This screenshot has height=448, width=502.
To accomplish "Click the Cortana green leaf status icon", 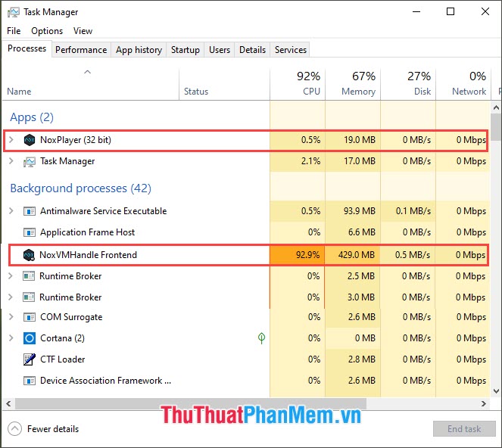I will tap(261, 338).
